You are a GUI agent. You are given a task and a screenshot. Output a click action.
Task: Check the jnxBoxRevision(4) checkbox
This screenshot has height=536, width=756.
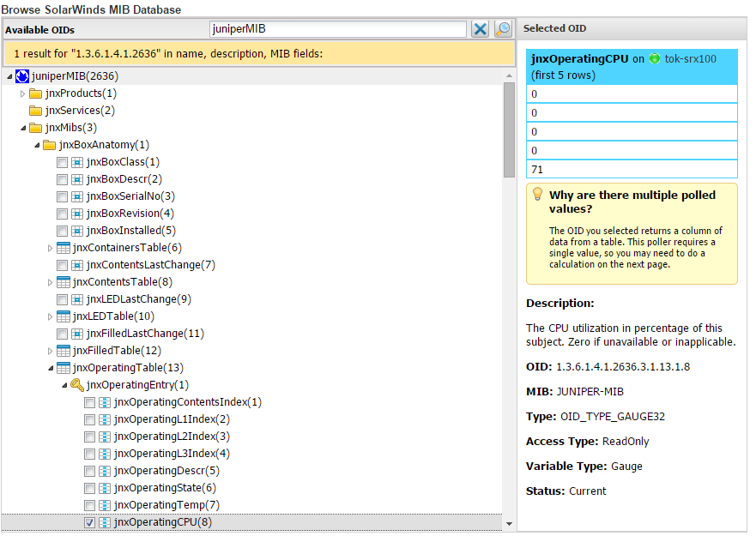[x=62, y=214]
